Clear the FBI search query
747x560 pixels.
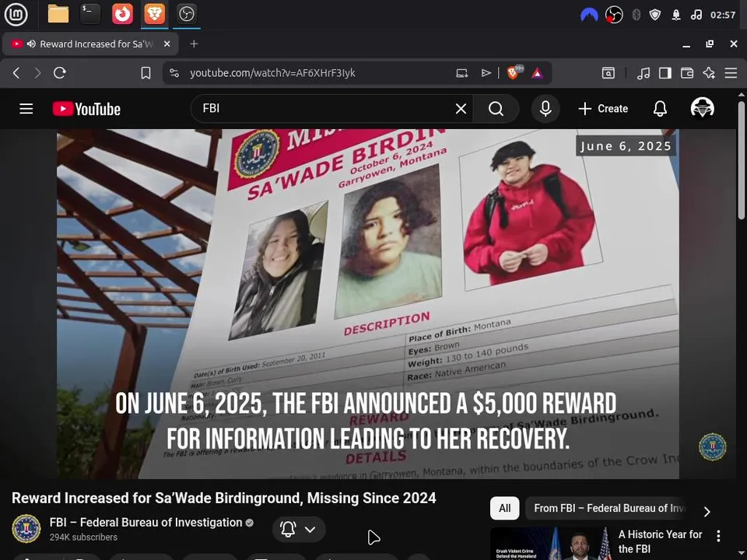(461, 109)
